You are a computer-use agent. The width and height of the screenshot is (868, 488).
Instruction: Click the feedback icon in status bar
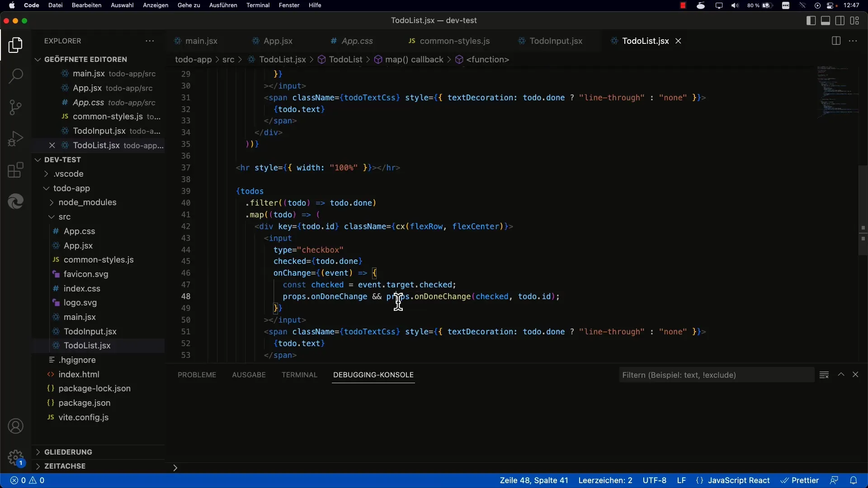point(834,480)
